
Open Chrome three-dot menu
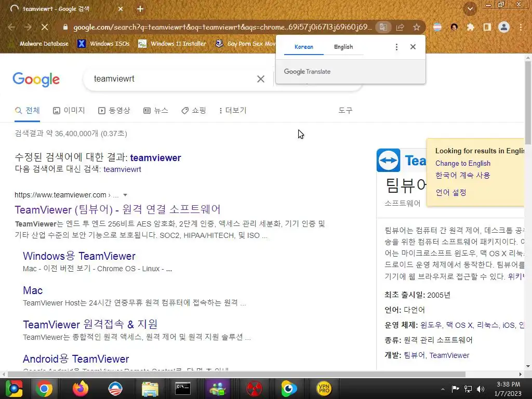(x=521, y=27)
